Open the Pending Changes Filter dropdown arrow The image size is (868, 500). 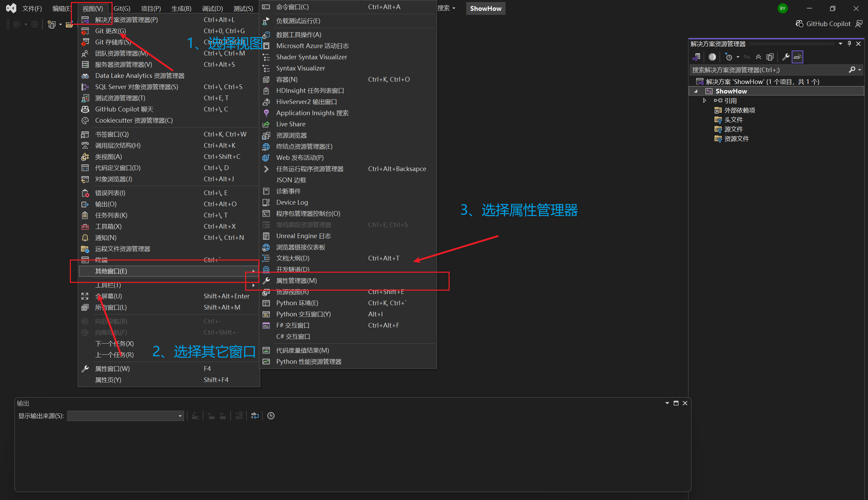(738, 57)
